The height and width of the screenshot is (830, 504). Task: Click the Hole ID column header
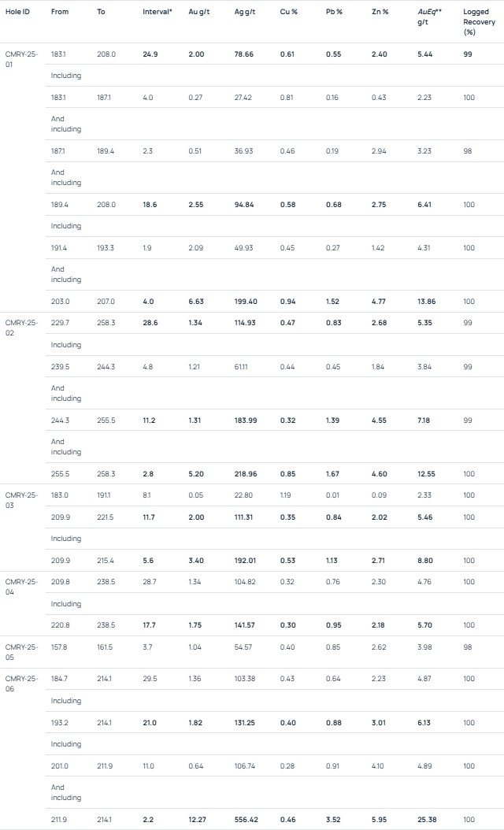tap(18, 12)
